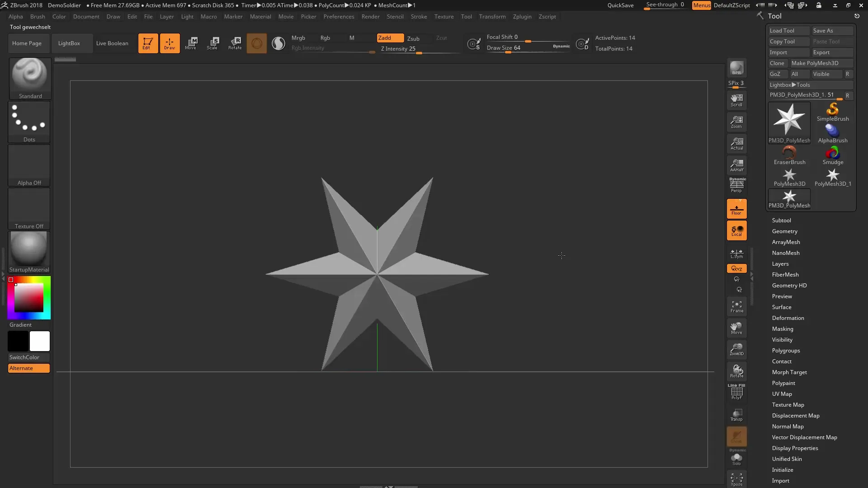This screenshot has height=488, width=868.
Task: Click the QuickSave button
Action: [620, 5]
